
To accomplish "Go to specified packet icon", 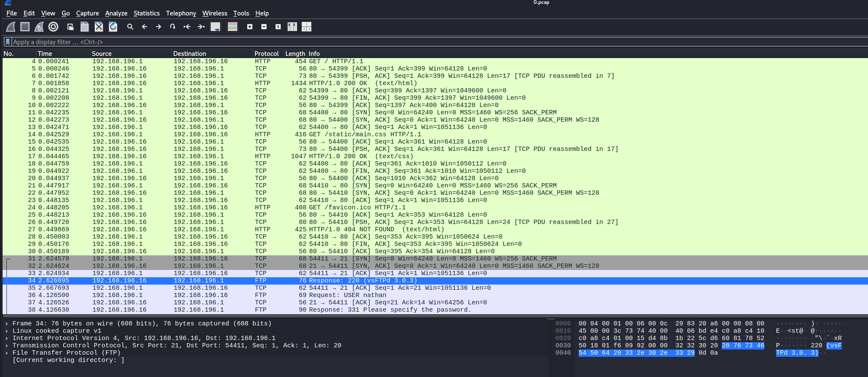I will coord(173,27).
